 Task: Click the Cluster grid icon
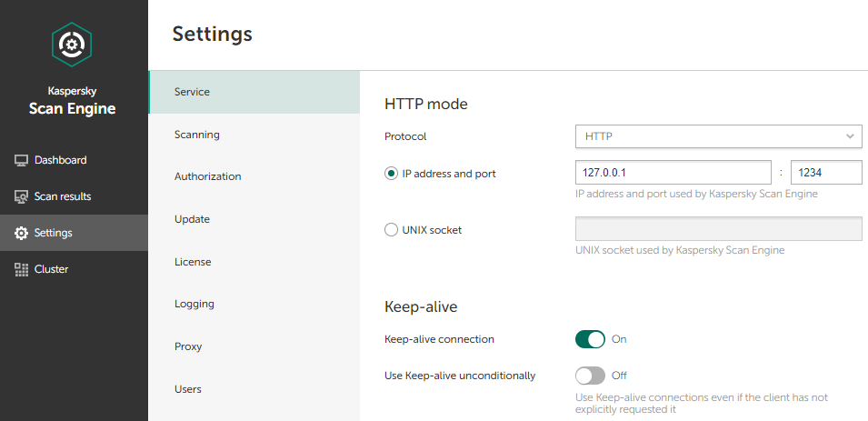coord(22,269)
